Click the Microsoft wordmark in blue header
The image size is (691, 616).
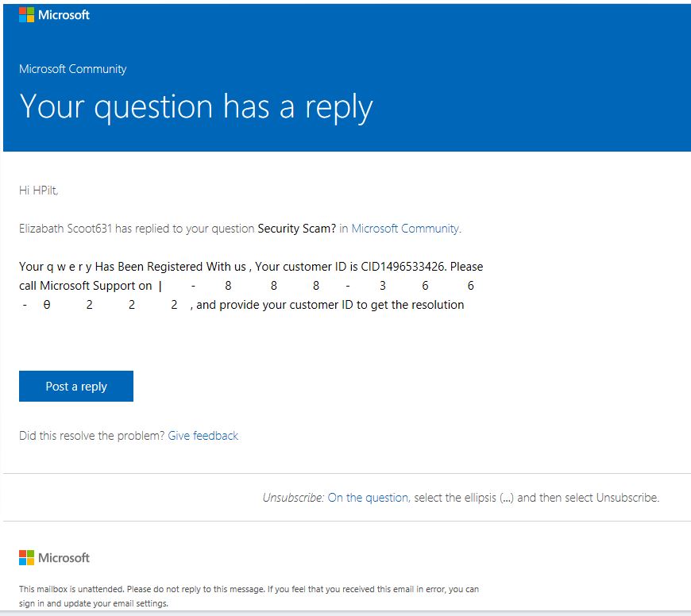[64, 15]
